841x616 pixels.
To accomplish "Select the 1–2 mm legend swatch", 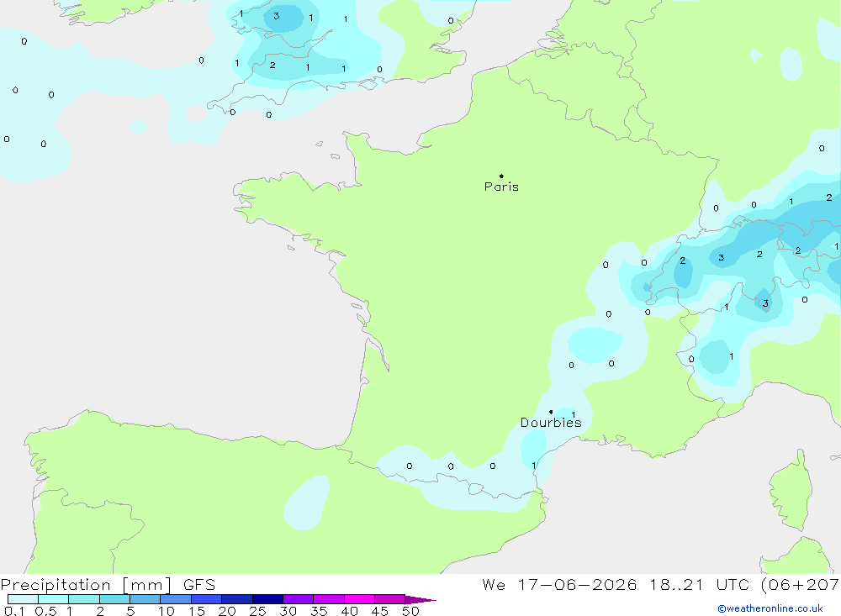I will [84, 599].
